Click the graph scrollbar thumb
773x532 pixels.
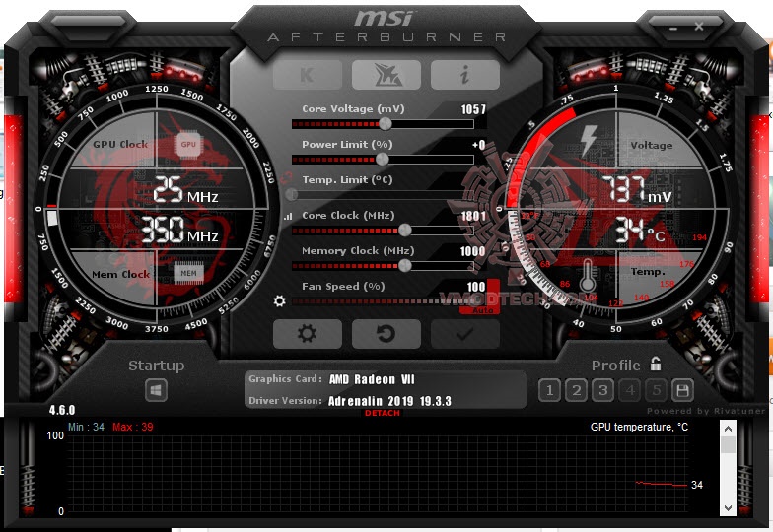(x=728, y=444)
